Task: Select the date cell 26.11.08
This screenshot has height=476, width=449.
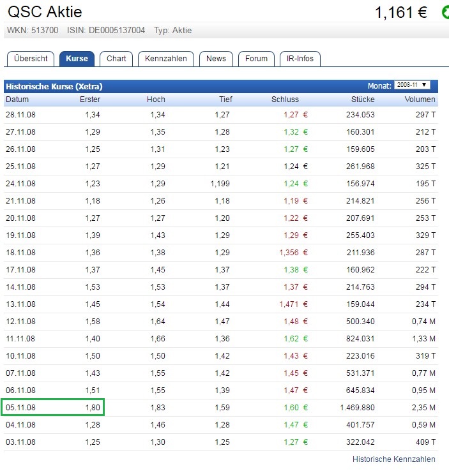Action: click(x=20, y=149)
